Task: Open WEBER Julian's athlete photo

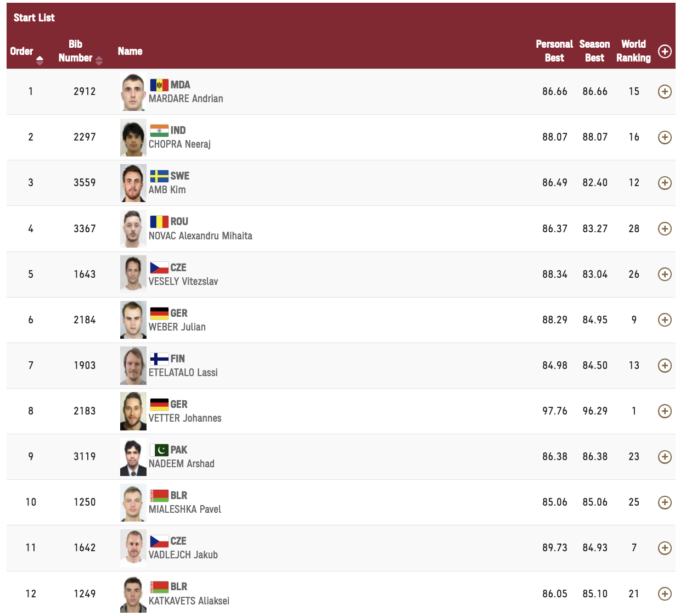Action: (133, 320)
